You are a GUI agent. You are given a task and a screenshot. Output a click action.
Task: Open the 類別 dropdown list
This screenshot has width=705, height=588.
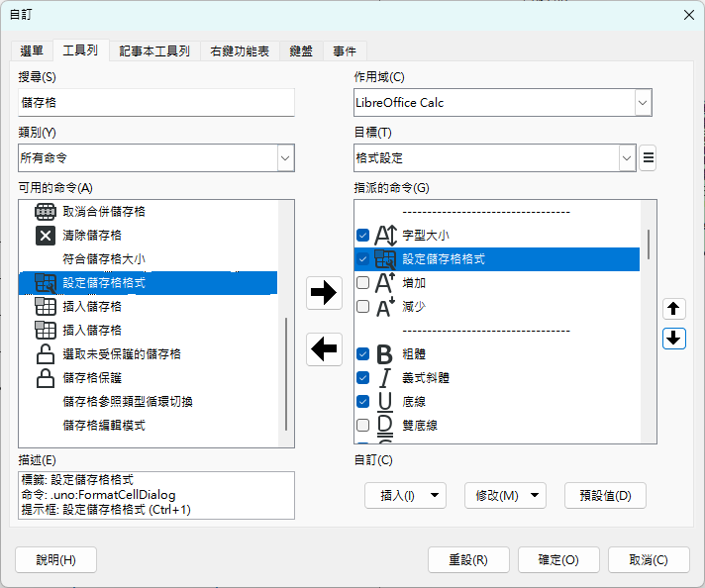click(285, 157)
